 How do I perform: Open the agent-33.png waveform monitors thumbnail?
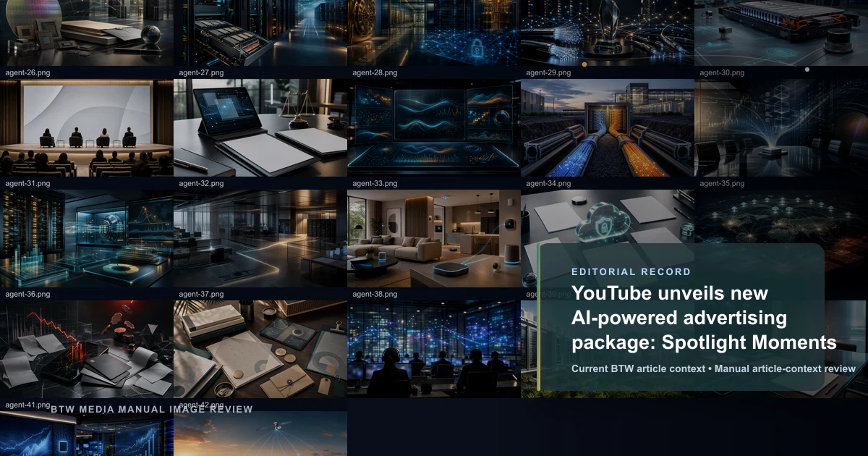pos(434,127)
